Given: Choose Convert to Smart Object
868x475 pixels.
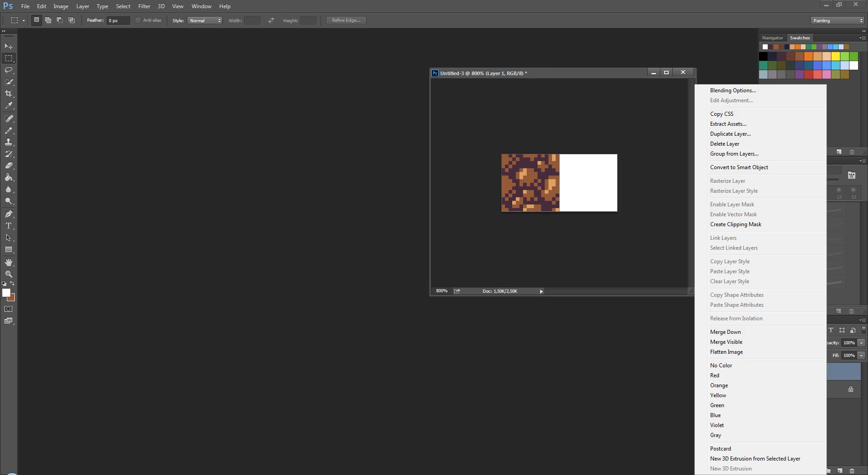Looking at the screenshot, I should [739, 167].
